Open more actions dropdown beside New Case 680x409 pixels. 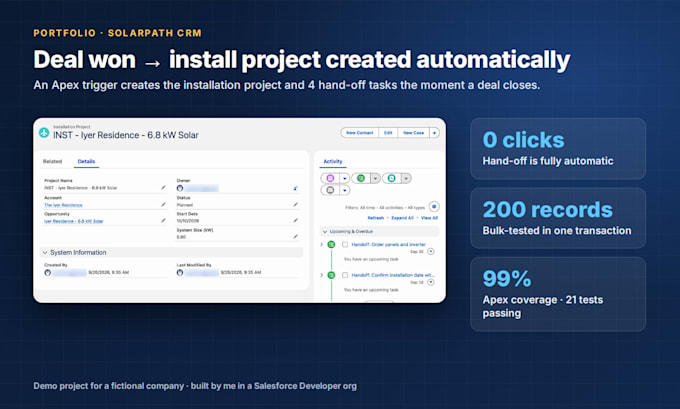tap(434, 133)
